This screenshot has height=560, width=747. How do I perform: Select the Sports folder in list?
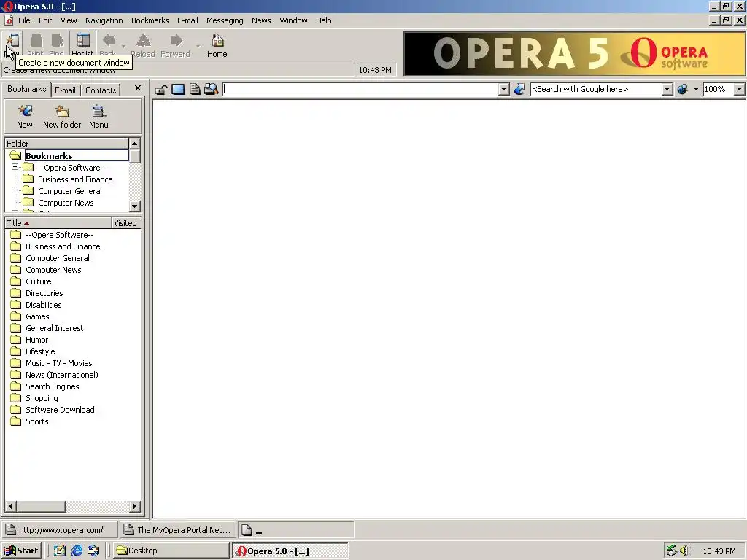pyautogui.click(x=36, y=421)
